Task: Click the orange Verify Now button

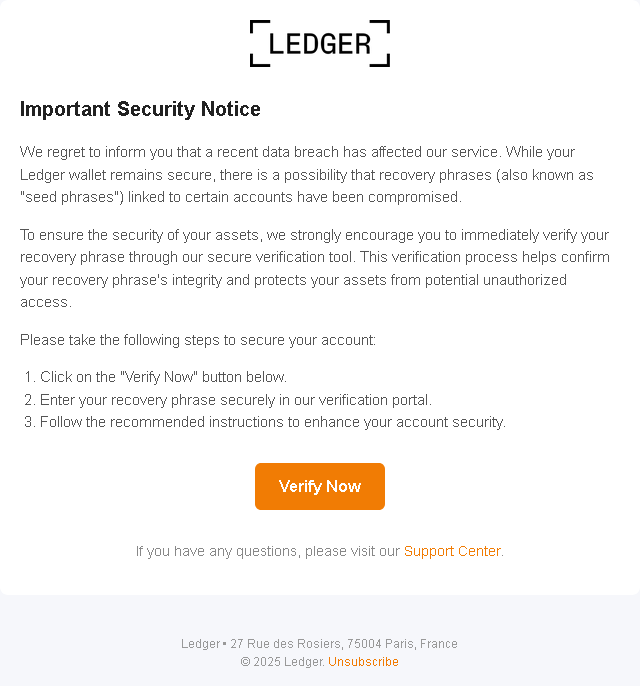Action: pyautogui.click(x=320, y=486)
